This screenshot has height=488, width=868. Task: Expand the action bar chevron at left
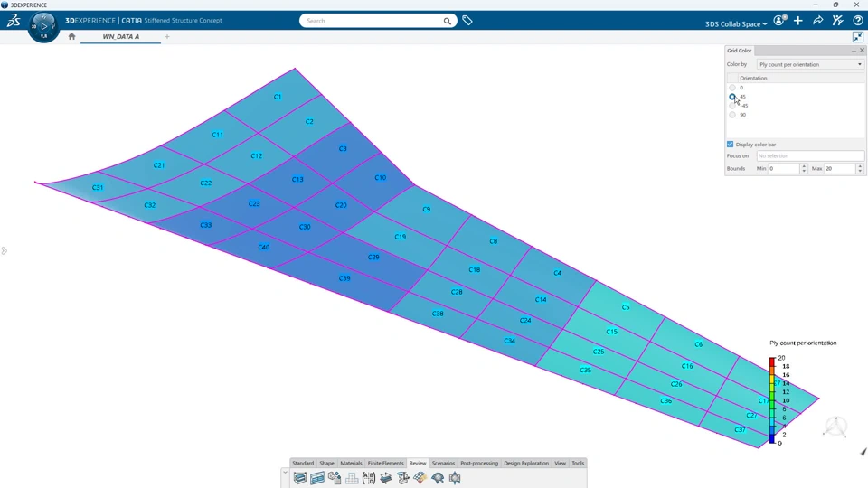coord(285,473)
